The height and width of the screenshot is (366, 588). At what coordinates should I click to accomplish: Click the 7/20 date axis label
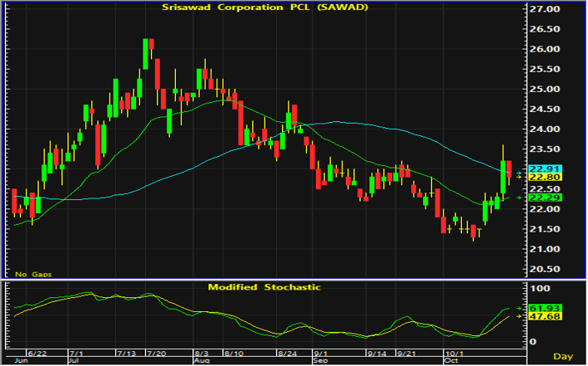pos(157,354)
